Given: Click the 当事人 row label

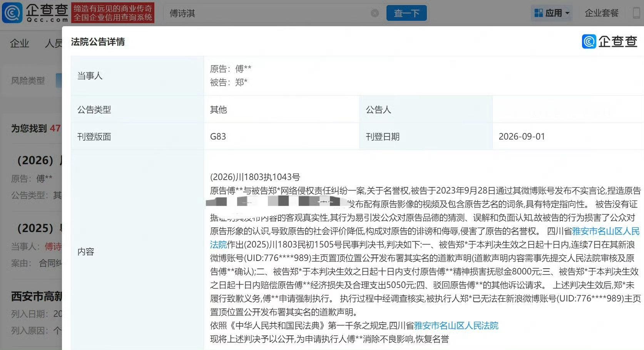Looking at the screenshot, I should click(90, 76).
